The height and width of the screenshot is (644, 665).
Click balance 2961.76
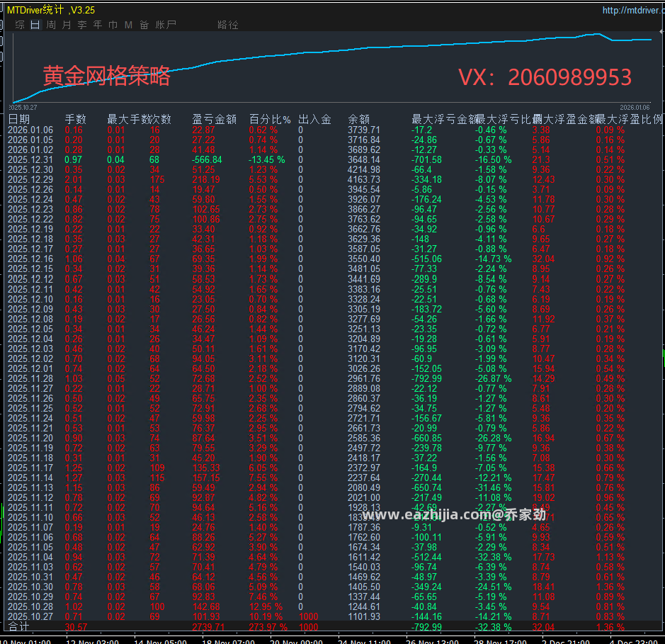364,378
